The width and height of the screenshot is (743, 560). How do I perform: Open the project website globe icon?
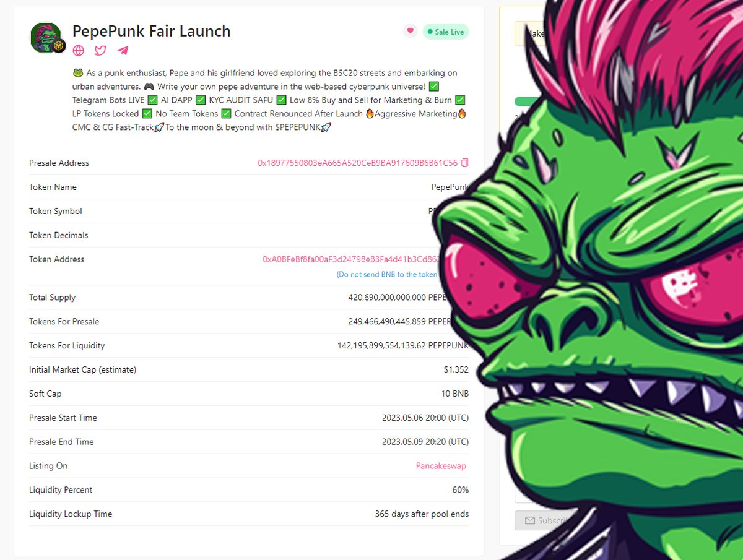pos(78,51)
